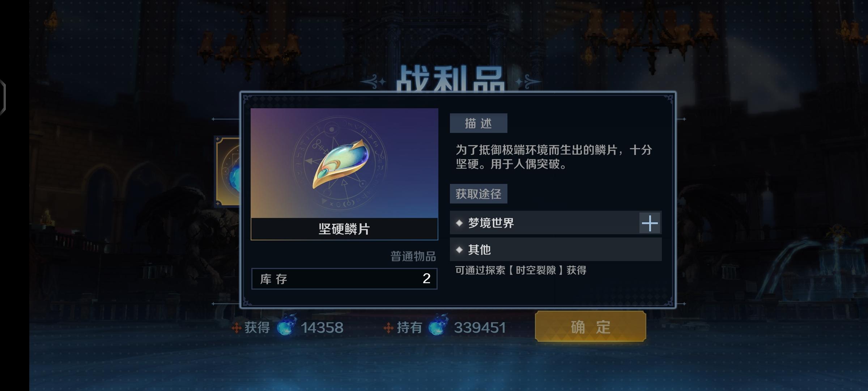The height and width of the screenshot is (391, 868).
Task: Click the 坚硬鳞片 item name label
Action: [344, 229]
